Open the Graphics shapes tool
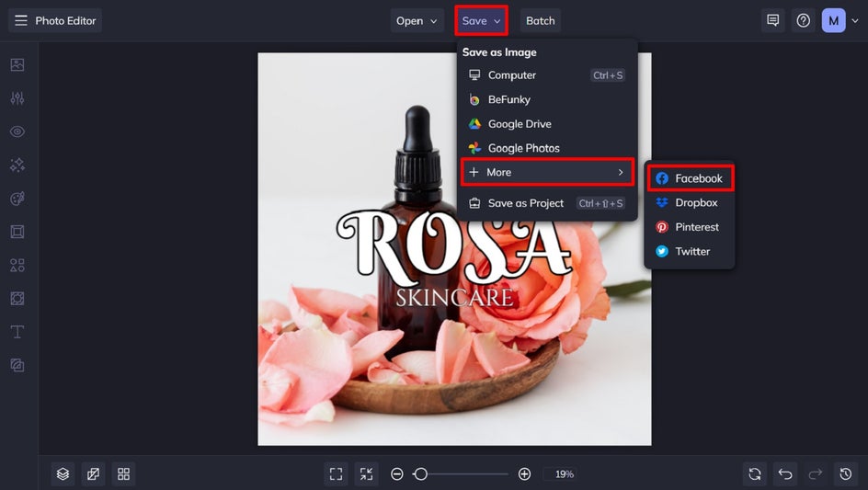The width and height of the screenshot is (868, 490). click(17, 265)
